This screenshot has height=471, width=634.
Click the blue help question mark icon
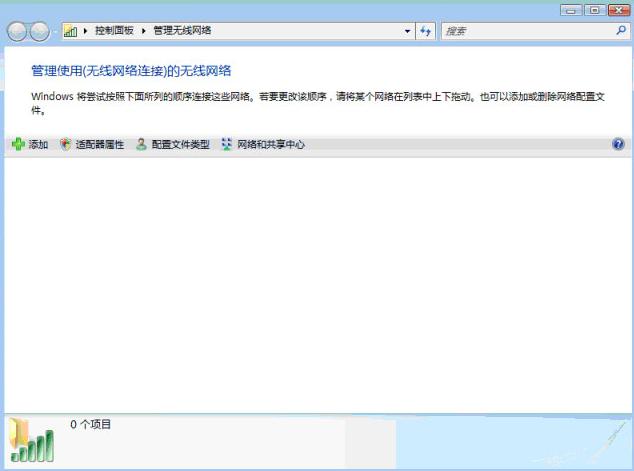(618, 144)
